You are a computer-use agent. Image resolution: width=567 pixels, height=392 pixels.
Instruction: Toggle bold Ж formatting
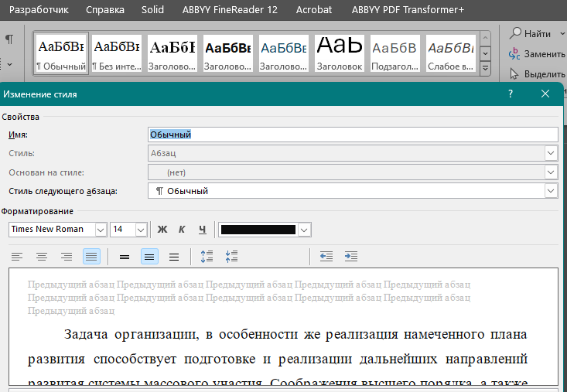[x=162, y=230]
